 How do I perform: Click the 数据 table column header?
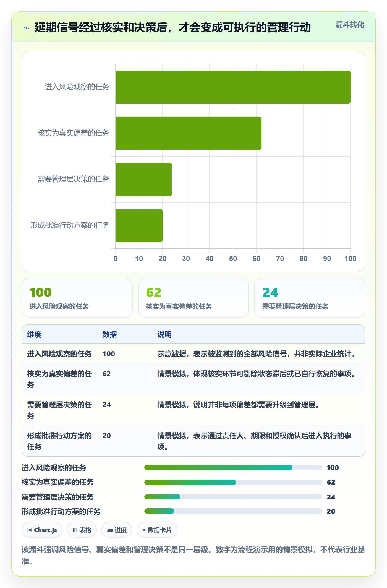tap(110, 334)
